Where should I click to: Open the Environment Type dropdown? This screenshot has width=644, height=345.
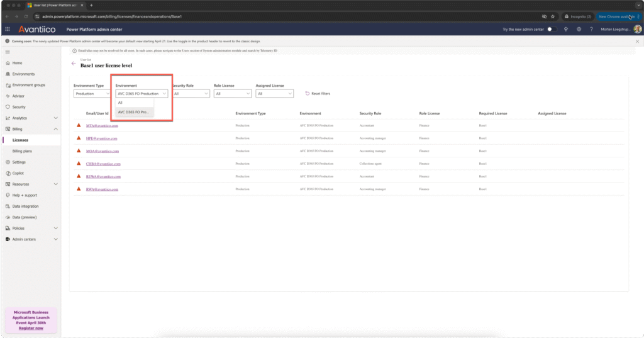pos(92,94)
